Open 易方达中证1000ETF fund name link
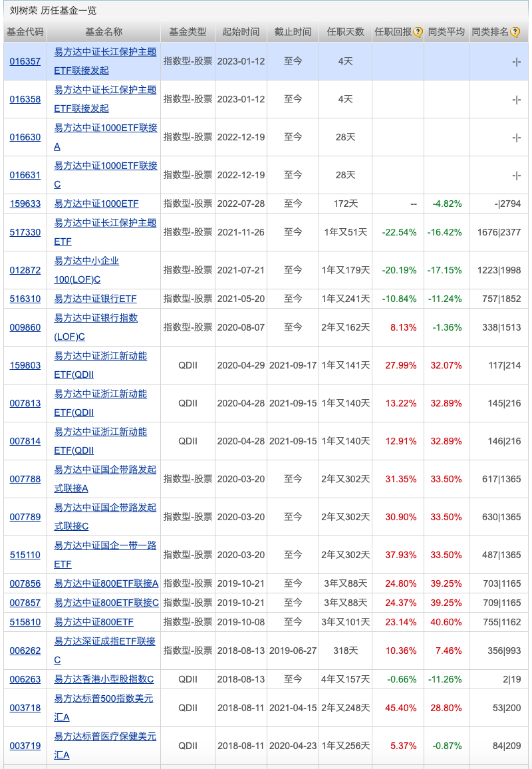Screen dimensions: 532x769 96,204
